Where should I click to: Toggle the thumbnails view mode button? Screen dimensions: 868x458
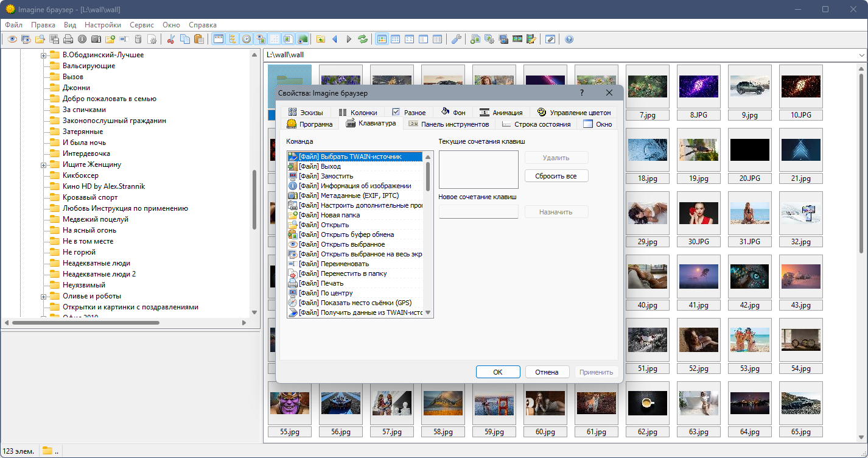point(382,40)
